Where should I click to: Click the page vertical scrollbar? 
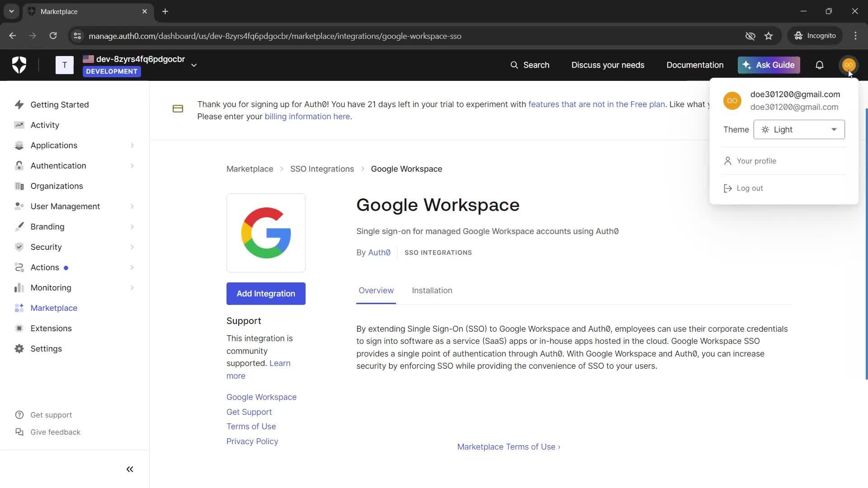point(866,244)
